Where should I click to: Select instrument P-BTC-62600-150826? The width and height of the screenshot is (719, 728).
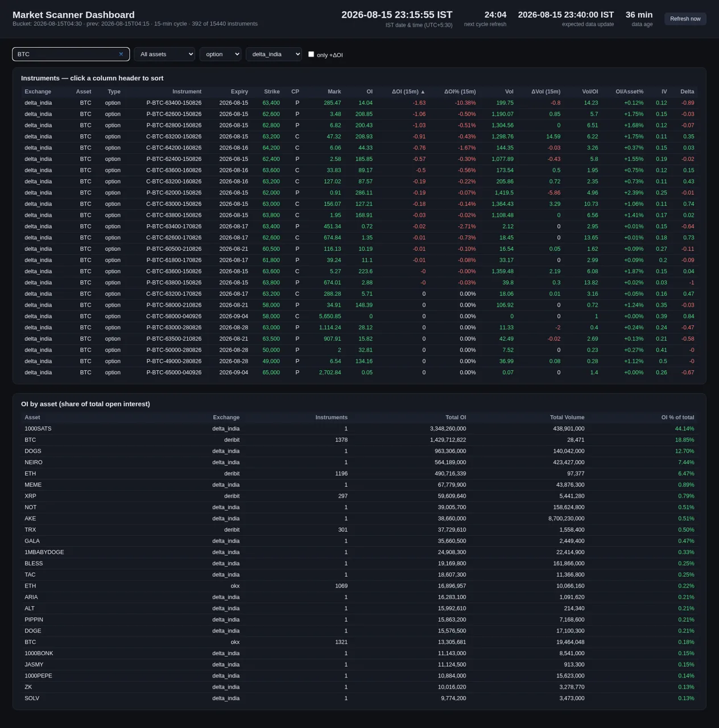(x=173, y=114)
